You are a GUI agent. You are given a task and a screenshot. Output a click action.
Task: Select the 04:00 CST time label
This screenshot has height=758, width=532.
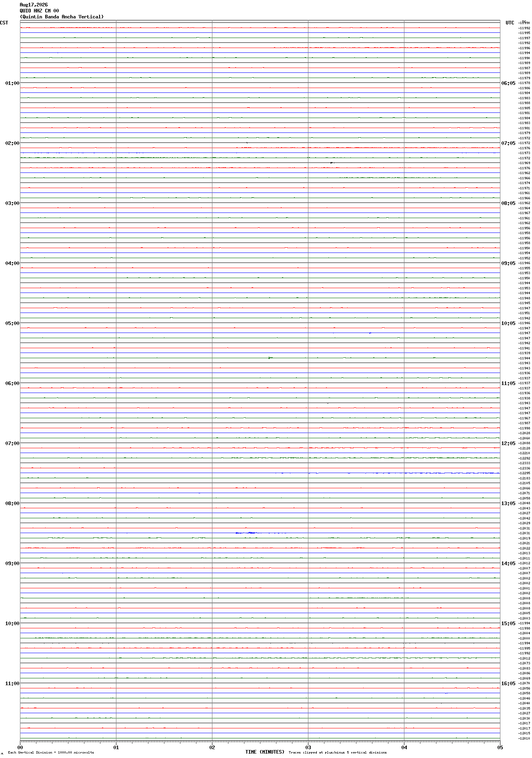(12, 263)
